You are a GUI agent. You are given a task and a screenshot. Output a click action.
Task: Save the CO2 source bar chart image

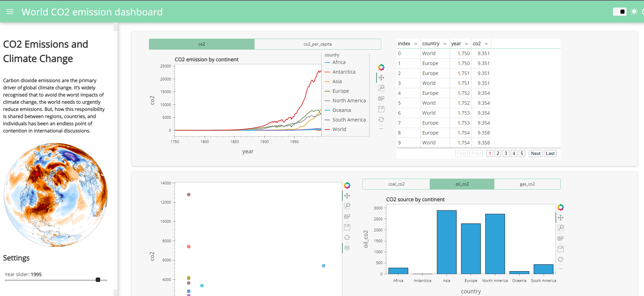pyautogui.click(x=561, y=249)
